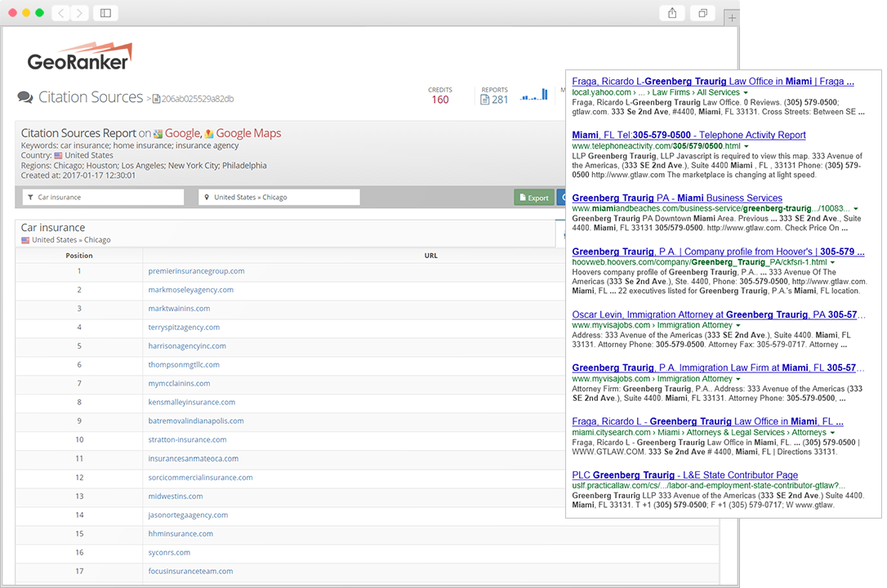Open hhminsurance.com link
The image size is (887, 588).
pyautogui.click(x=181, y=534)
